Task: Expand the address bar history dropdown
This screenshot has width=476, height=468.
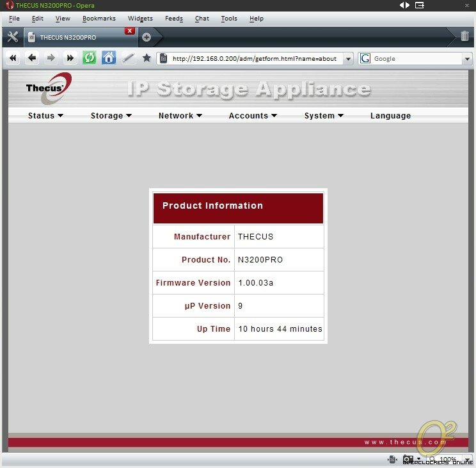Action: pyautogui.click(x=349, y=59)
